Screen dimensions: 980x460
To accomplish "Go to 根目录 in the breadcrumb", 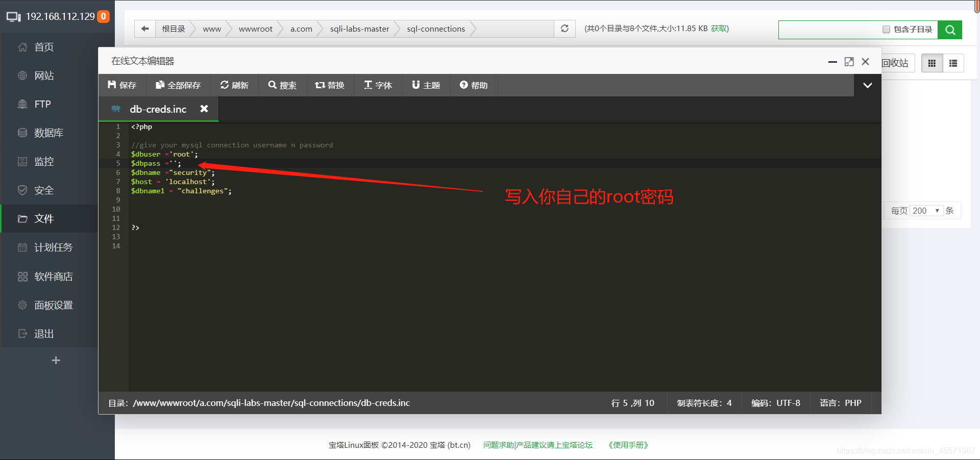I will click(174, 29).
